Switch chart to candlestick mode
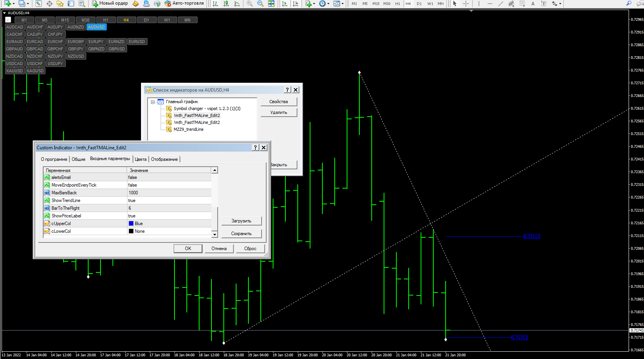644x359 pixels. coord(226,3)
